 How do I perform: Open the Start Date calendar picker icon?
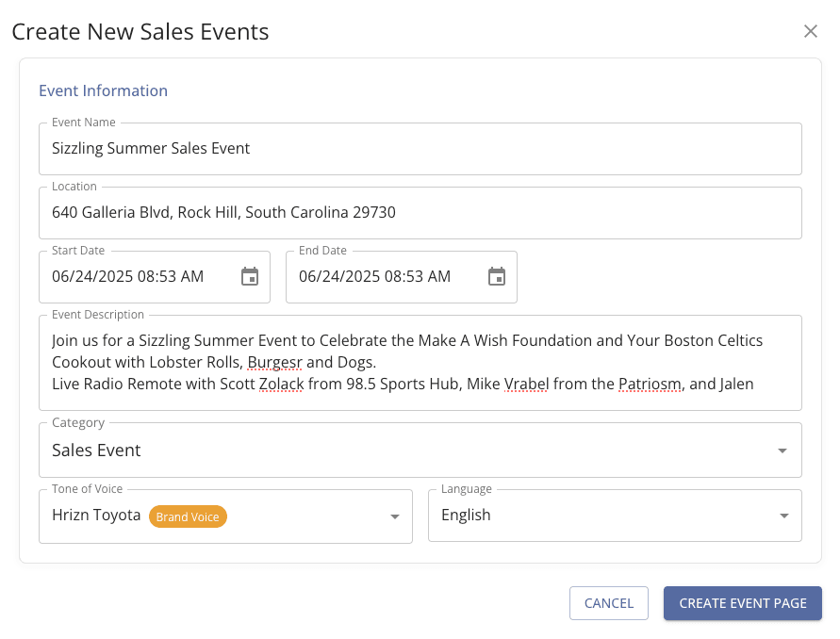(x=250, y=276)
